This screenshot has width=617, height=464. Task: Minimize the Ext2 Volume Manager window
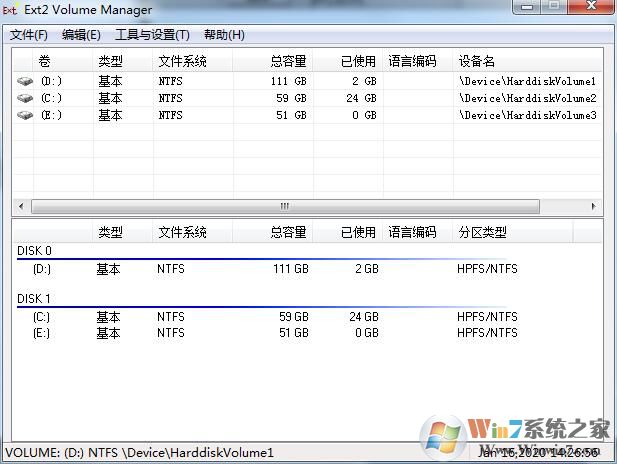point(527,6)
